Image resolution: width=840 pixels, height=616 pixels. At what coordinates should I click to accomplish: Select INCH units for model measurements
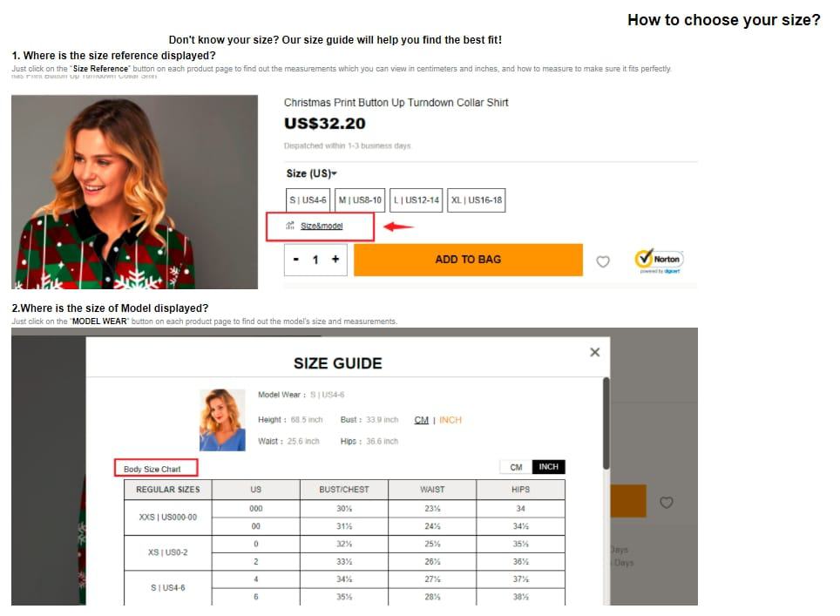coord(450,420)
